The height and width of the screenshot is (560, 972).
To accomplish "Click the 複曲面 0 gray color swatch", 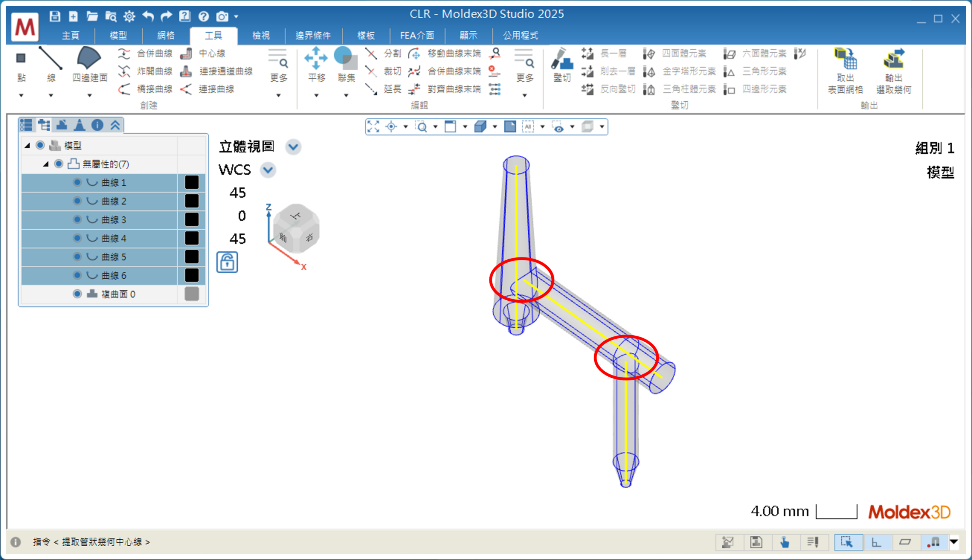I will pyautogui.click(x=192, y=294).
